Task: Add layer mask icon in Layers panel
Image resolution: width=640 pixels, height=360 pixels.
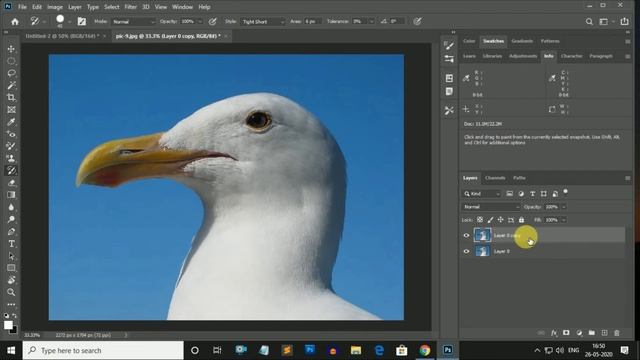Action: coord(566,333)
